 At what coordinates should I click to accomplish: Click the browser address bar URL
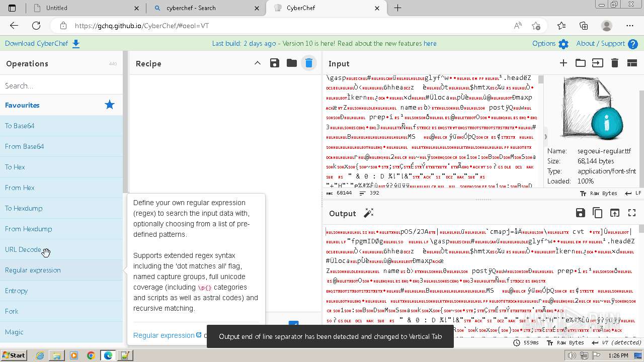[x=142, y=26]
